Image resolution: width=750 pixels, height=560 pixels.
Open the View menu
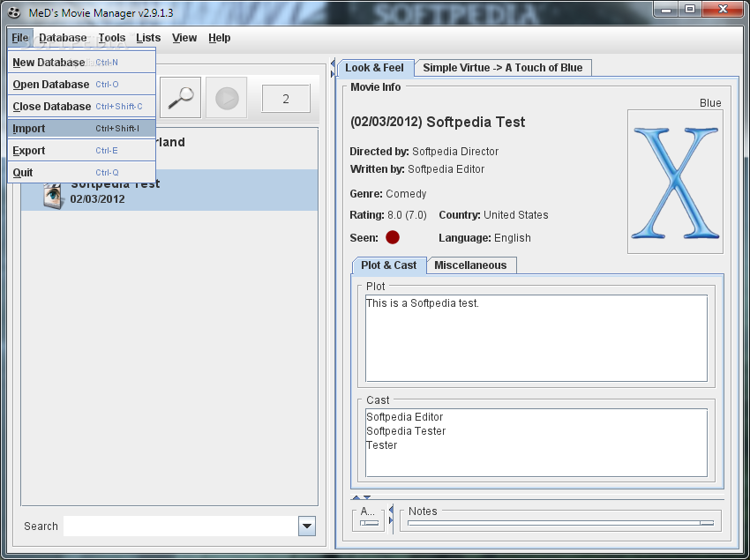coord(184,38)
